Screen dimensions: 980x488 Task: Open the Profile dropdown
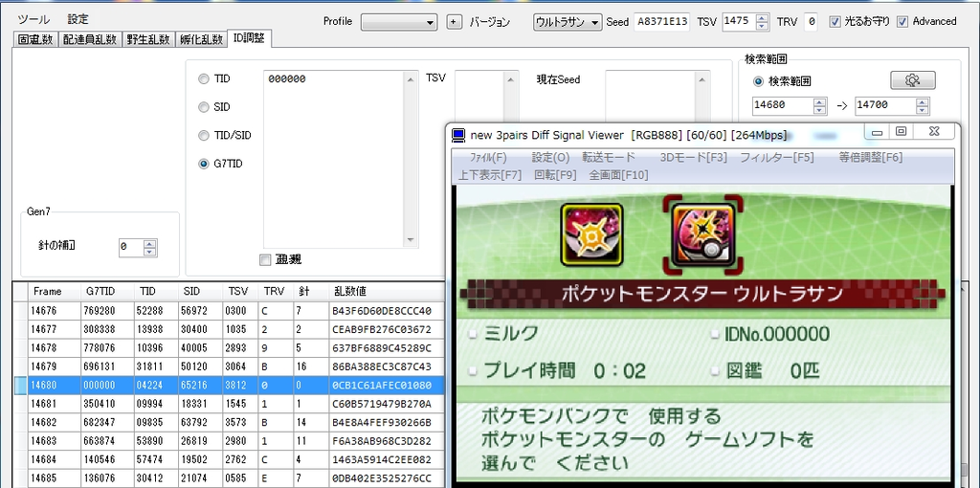(x=399, y=22)
